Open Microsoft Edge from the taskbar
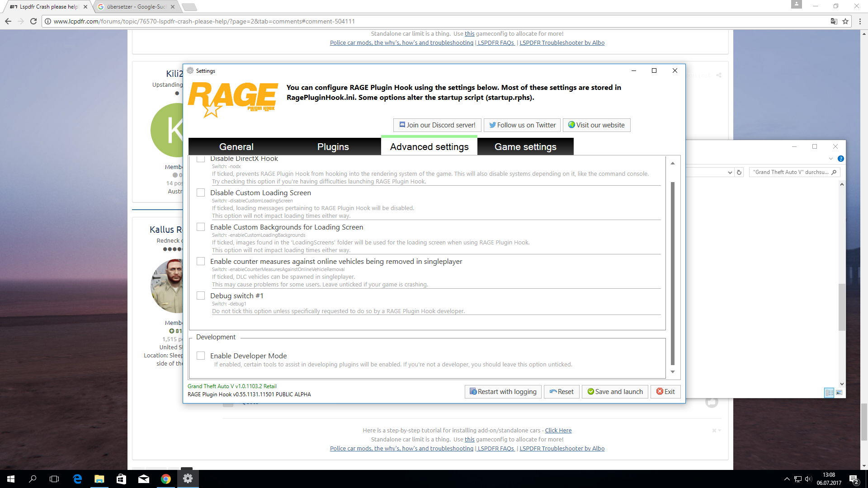The height and width of the screenshot is (488, 868). [77, 479]
